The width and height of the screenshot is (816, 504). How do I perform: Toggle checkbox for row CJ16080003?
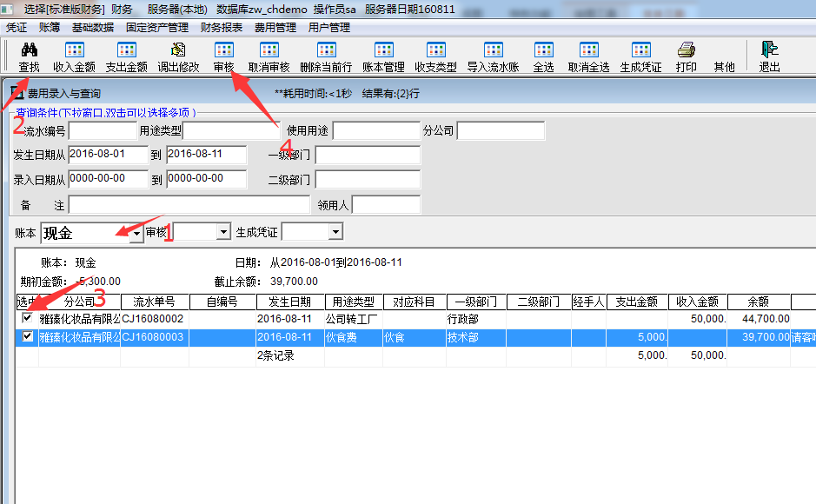[28, 337]
